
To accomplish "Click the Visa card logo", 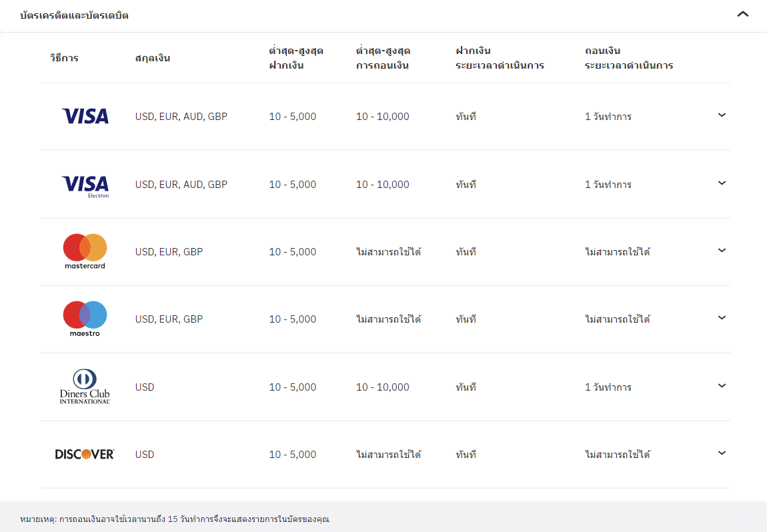I will (85, 117).
